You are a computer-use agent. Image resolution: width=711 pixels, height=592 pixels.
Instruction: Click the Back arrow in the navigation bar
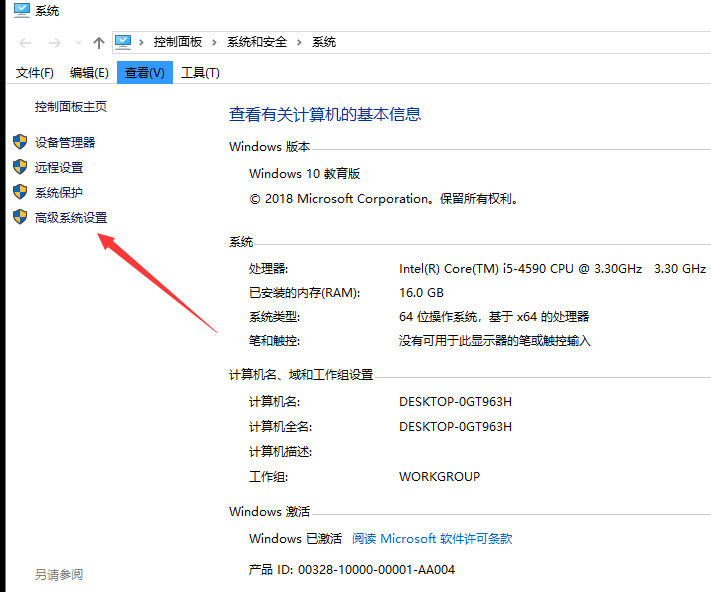pos(26,42)
